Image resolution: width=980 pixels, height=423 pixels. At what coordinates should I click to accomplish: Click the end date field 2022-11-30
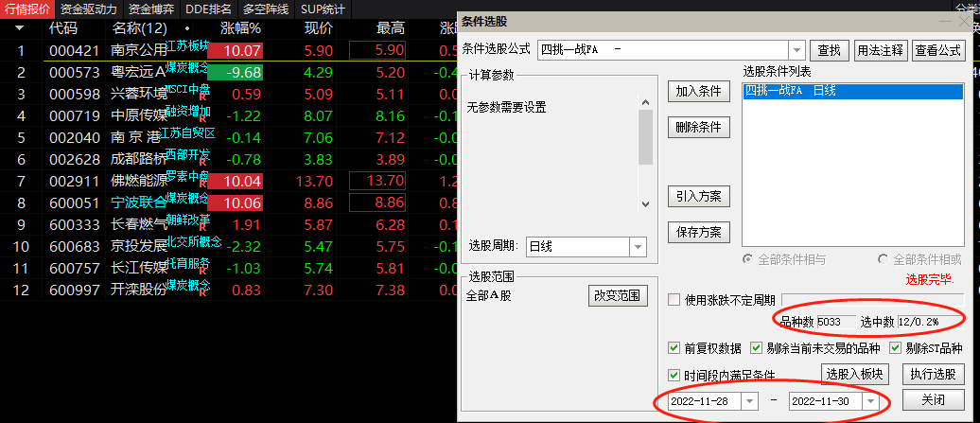tap(826, 402)
